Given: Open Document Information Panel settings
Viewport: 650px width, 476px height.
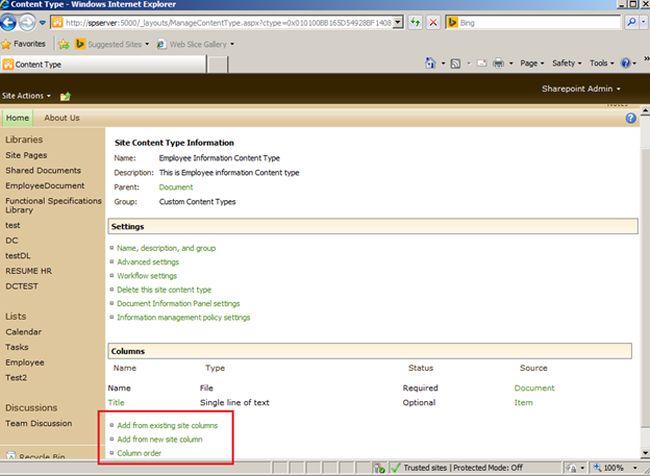Looking at the screenshot, I should pyautogui.click(x=178, y=304).
